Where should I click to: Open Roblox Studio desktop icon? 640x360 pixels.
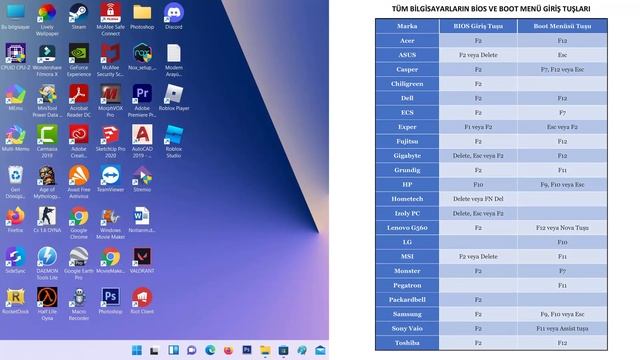pyautogui.click(x=173, y=141)
